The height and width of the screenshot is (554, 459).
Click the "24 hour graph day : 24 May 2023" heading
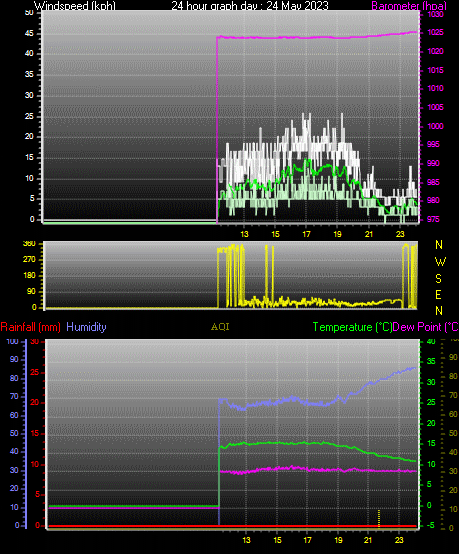click(250, 6)
